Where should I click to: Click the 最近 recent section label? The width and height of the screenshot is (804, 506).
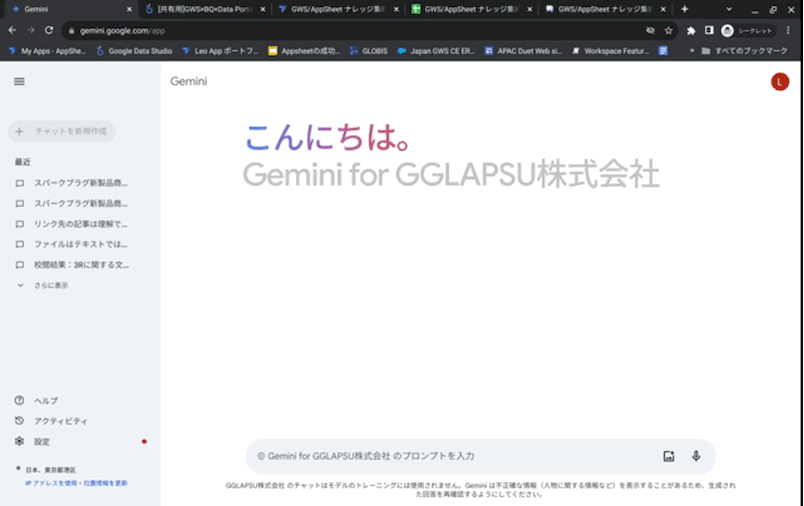(23, 162)
